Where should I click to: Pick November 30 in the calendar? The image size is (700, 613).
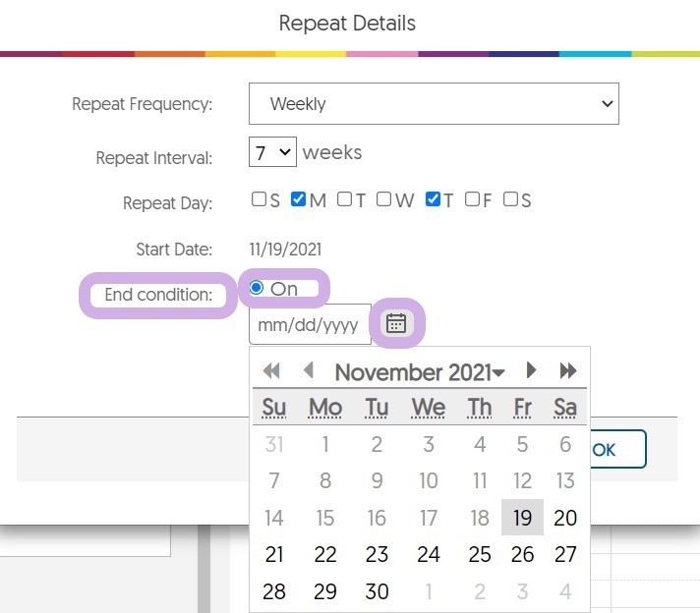(377, 591)
